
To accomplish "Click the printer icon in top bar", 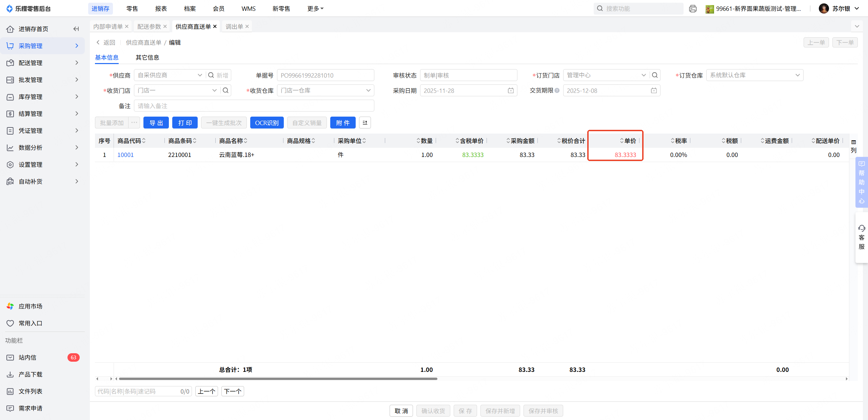I will pyautogui.click(x=693, y=9).
